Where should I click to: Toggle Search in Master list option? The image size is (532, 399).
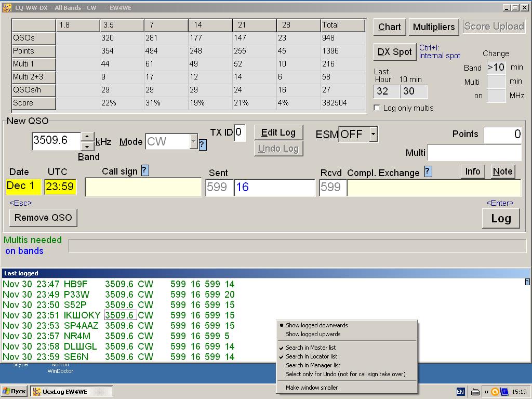coord(310,348)
